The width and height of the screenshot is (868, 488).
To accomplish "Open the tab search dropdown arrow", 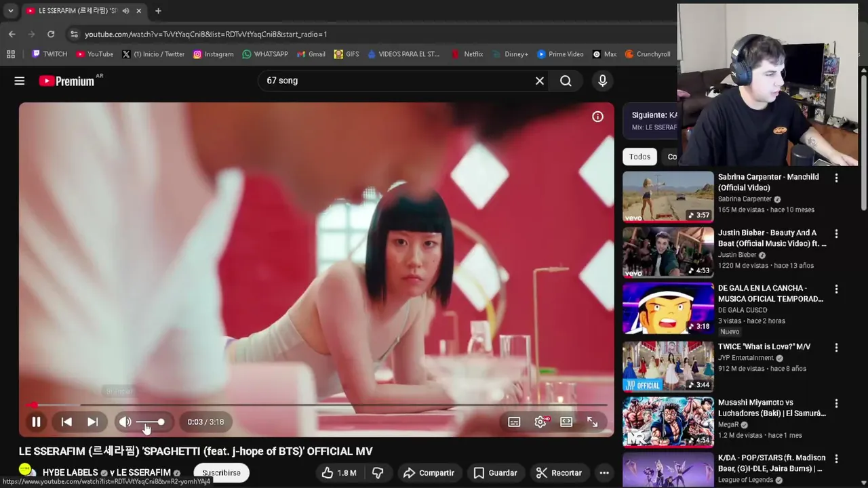I will click(10, 11).
